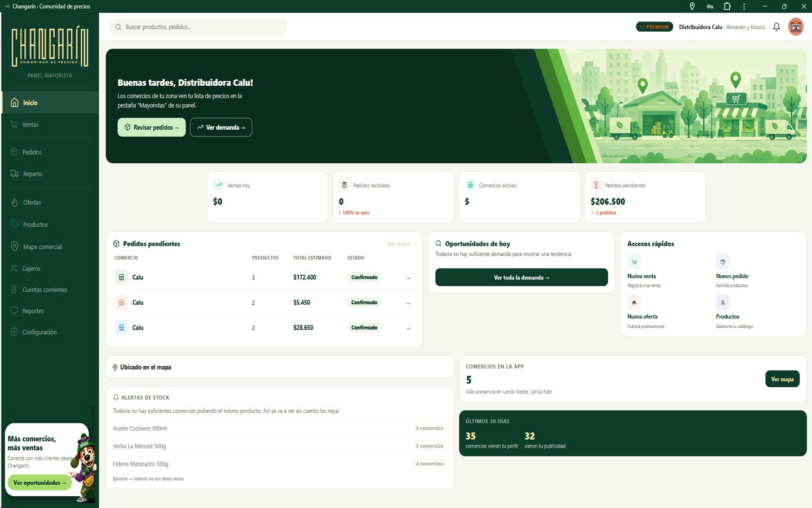Open Configuración in the sidebar
The width and height of the screenshot is (812, 508).
coord(50,332)
